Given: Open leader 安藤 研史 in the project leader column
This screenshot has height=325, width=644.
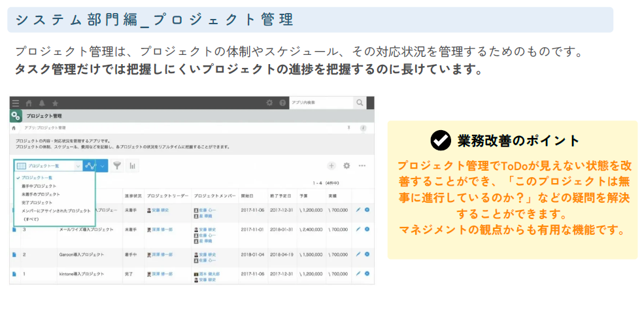Looking at the screenshot, I should 160,211.
